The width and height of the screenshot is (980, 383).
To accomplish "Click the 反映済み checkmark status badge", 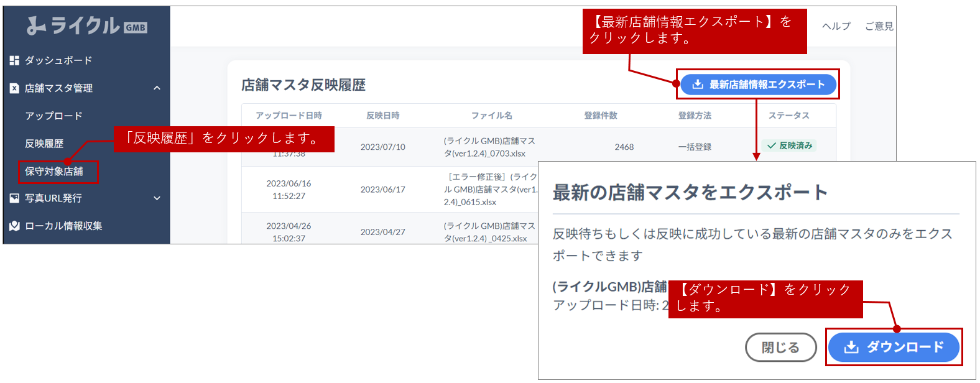I will pos(789,145).
